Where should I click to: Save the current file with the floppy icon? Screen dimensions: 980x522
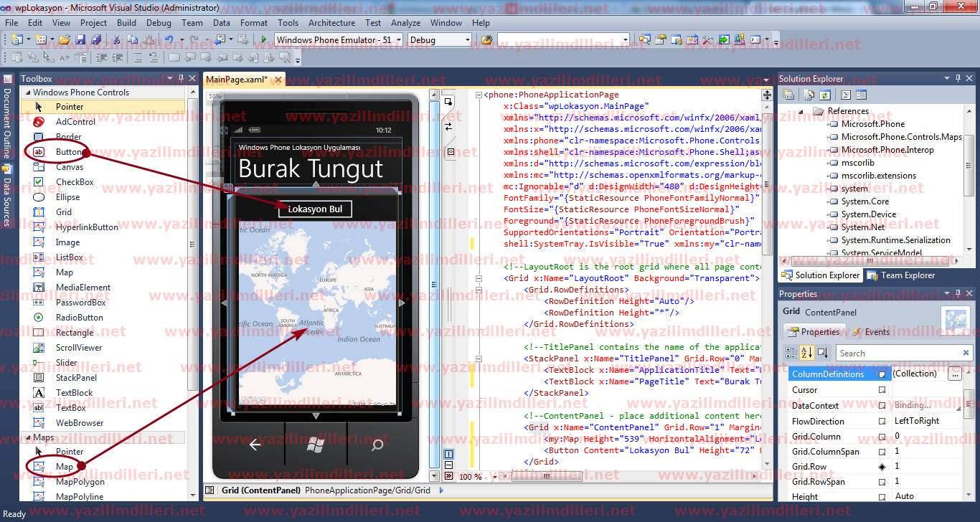[x=81, y=40]
